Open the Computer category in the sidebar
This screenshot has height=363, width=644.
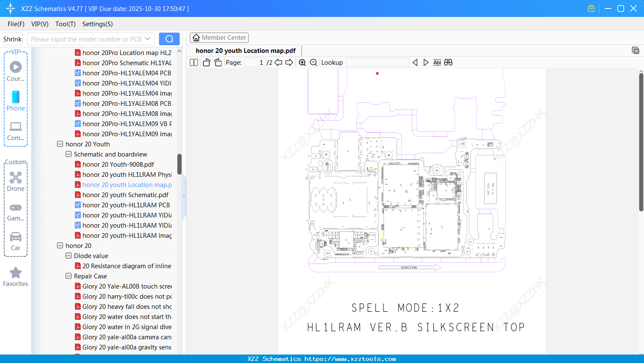click(x=16, y=131)
